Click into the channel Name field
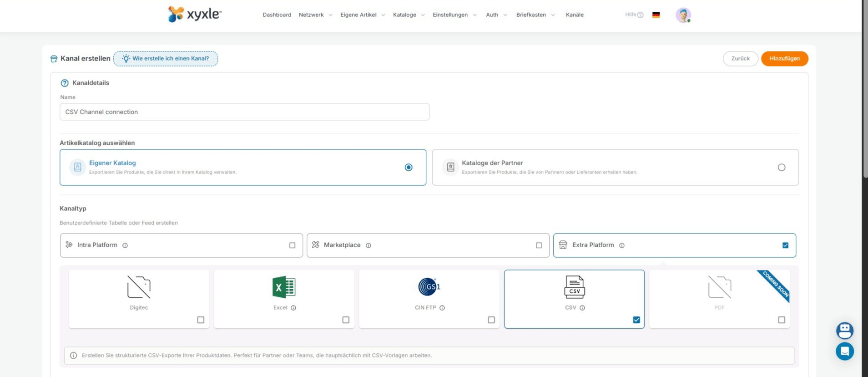Screen dimensions: 868x377 (x=244, y=112)
